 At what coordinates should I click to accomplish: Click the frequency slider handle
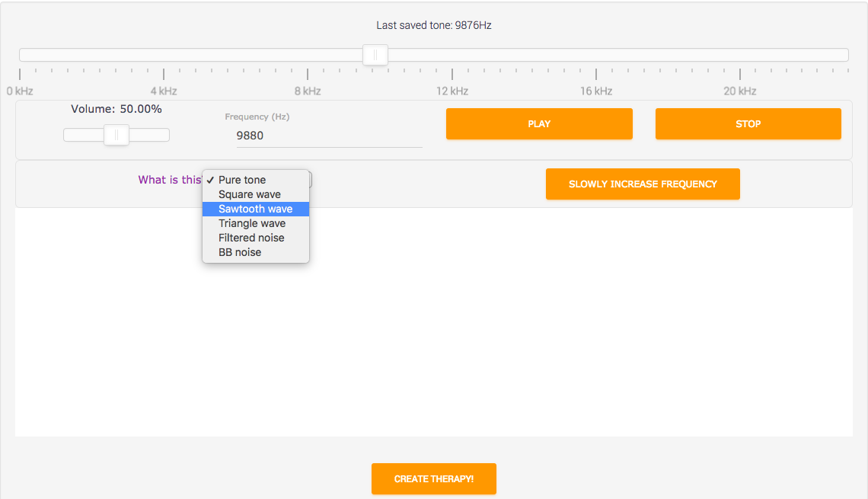375,55
